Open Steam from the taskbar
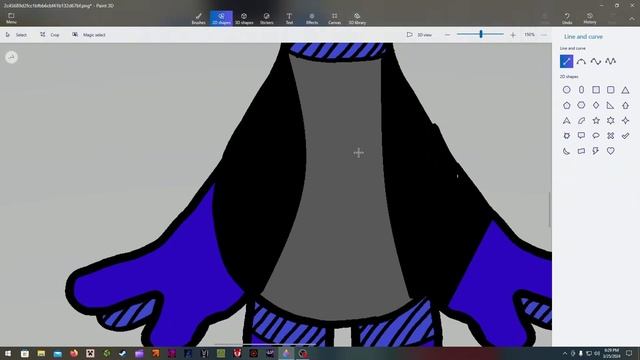This screenshot has height=360, width=640. click(122, 353)
